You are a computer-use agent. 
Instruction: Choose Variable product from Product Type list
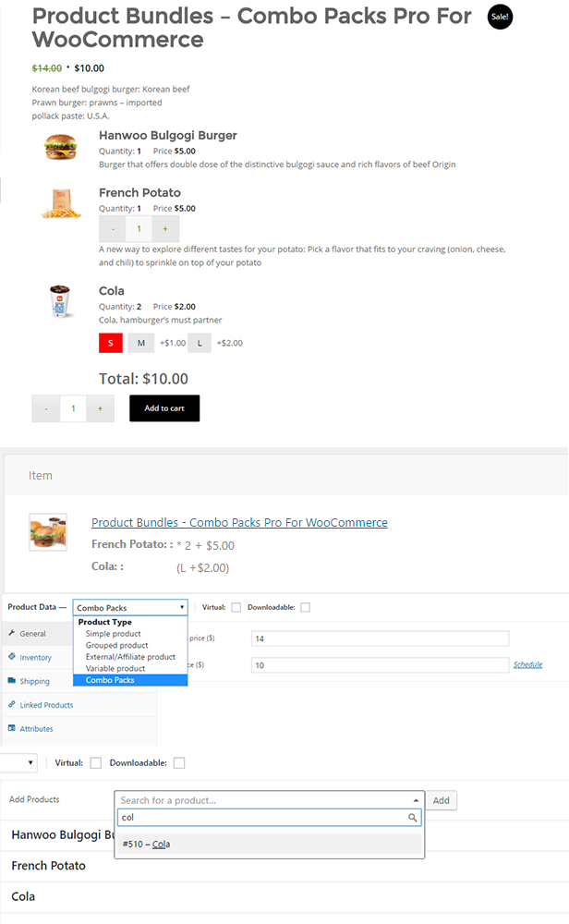click(115, 668)
